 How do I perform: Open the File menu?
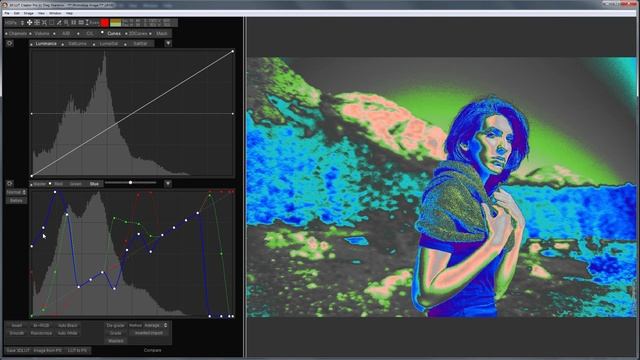coord(7,13)
